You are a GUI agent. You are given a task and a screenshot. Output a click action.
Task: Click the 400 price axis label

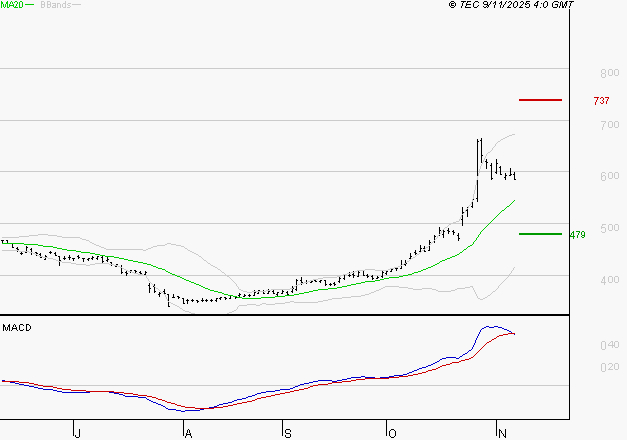coord(609,280)
